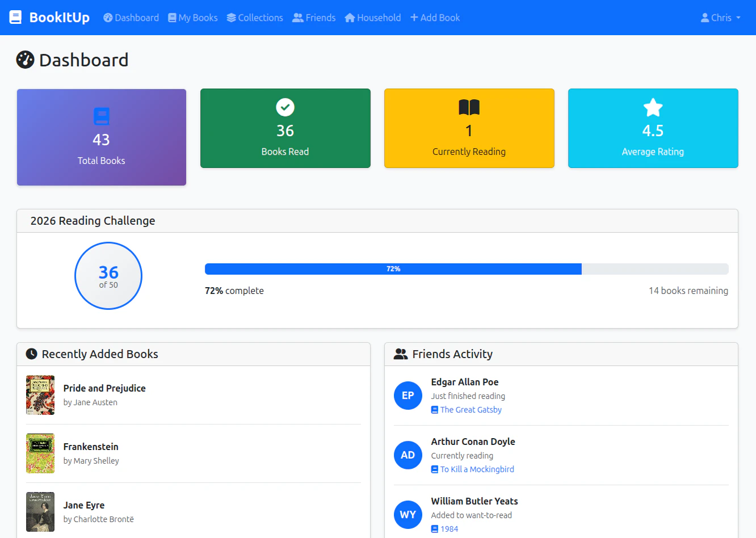The image size is (756, 538).
Task: Click the dashboard gauge icon in the heading
Action: (x=26, y=60)
